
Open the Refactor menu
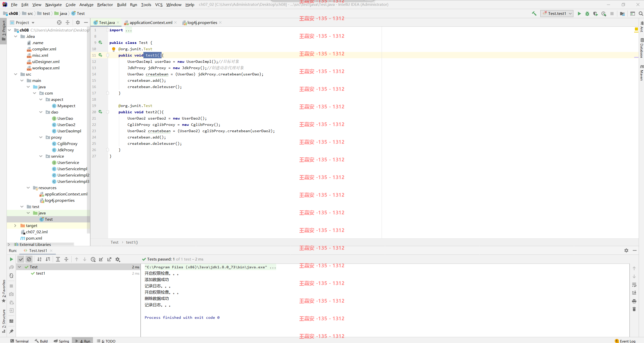105,5
